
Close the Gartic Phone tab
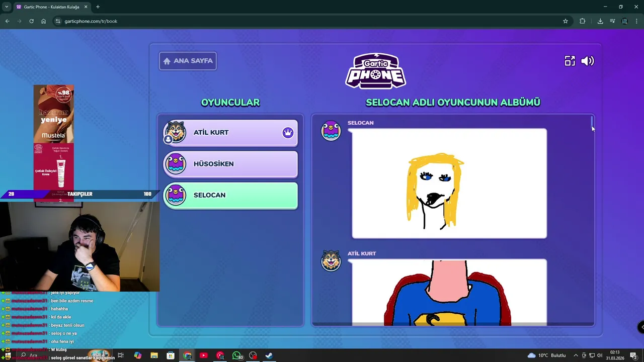tap(86, 7)
